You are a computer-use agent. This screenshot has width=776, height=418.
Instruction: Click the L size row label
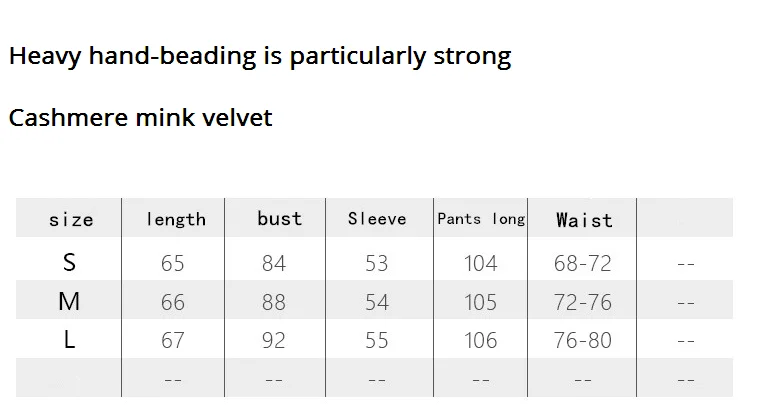tap(69, 340)
